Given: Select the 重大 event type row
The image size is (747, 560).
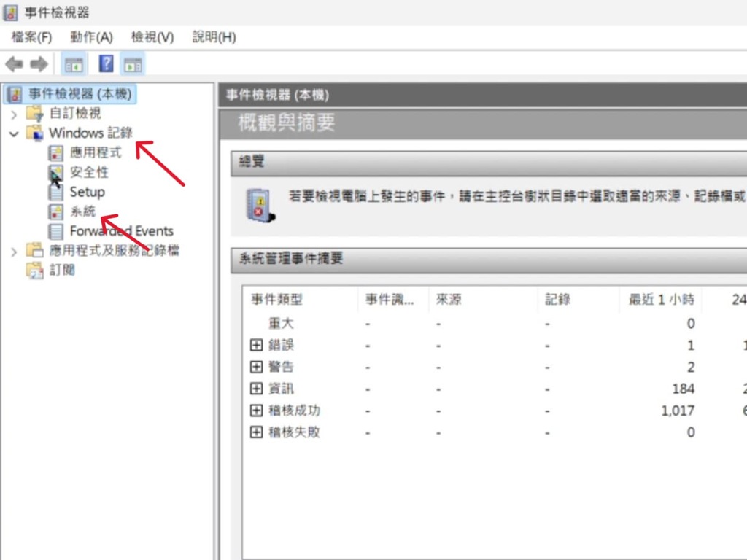Looking at the screenshot, I should [x=281, y=324].
